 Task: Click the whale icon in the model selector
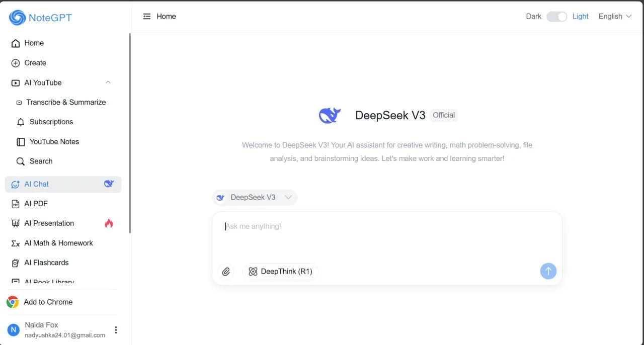(220, 198)
